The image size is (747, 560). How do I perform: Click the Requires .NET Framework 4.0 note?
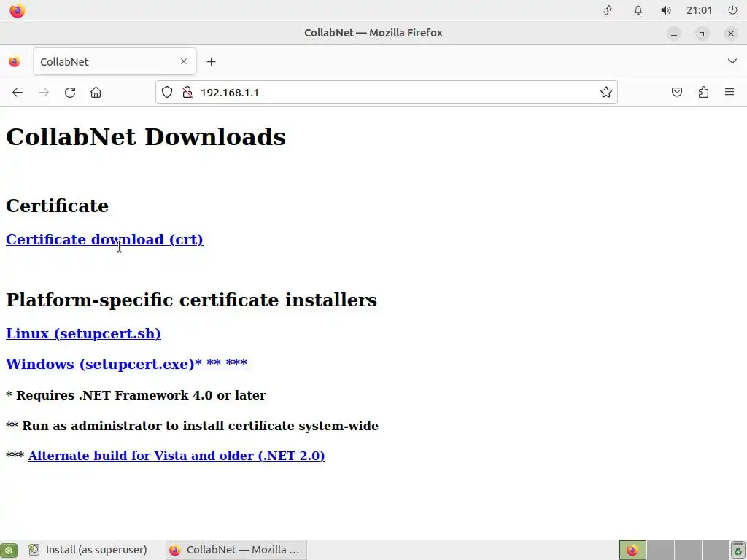point(136,395)
